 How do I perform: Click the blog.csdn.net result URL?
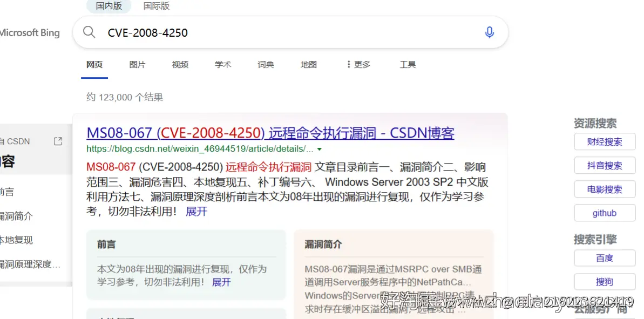click(x=200, y=148)
